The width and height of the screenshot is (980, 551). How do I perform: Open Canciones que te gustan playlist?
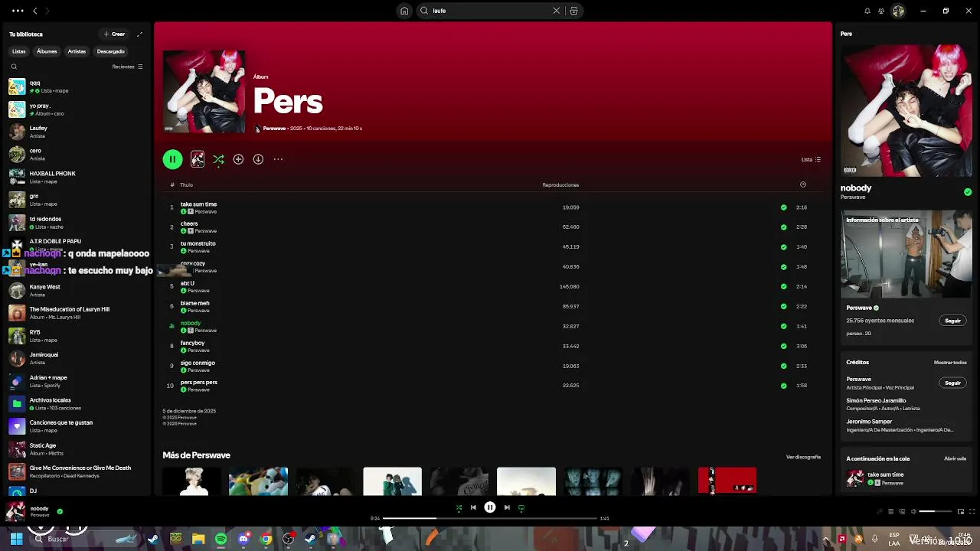[x=77, y=426]
